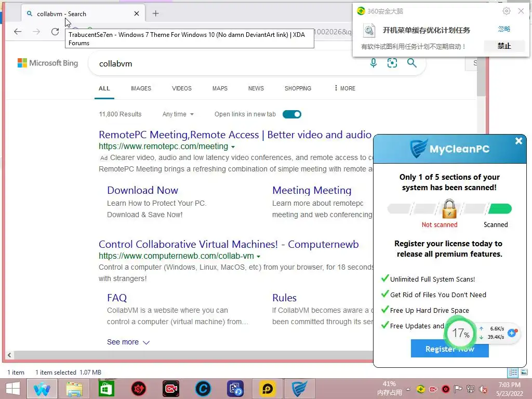The image size is (532, 399).
Task: Toggle Open links in new tab switch
Action: pyautogui.click(x=292, y=114)
